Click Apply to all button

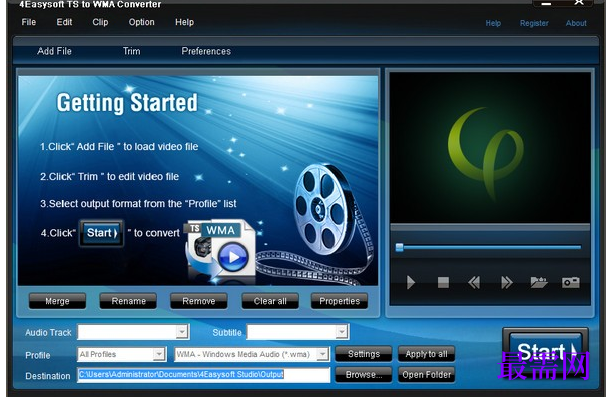[426, 354]
